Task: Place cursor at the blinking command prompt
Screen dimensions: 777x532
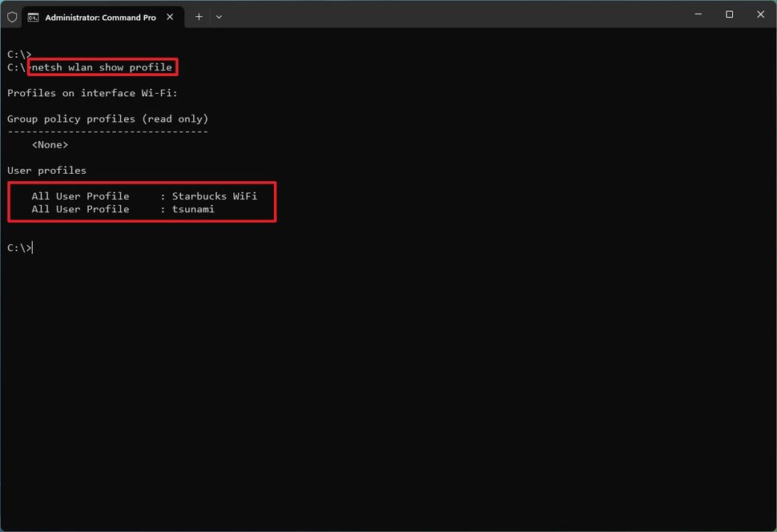Action: point(32,248)
